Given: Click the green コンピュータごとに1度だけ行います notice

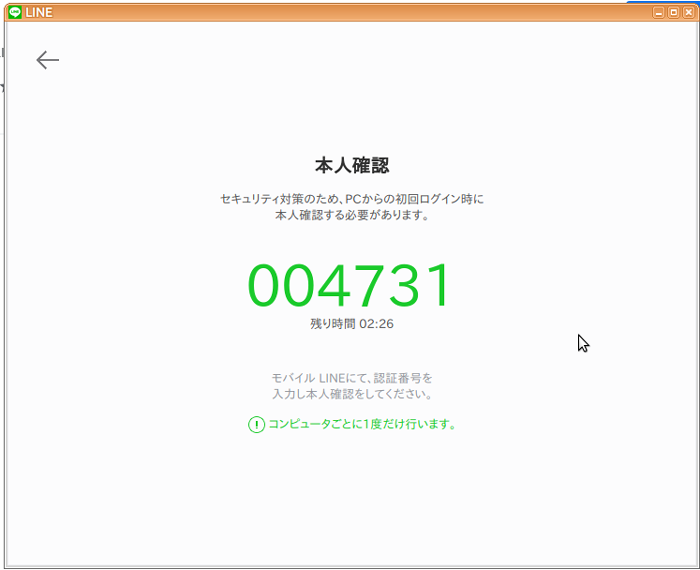Looking at the screenshot, I should (x=362, y=424).
